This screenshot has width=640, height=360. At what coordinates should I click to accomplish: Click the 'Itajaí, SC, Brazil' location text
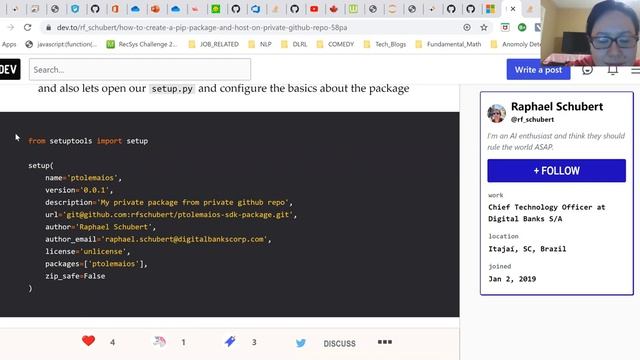(527, 249)
